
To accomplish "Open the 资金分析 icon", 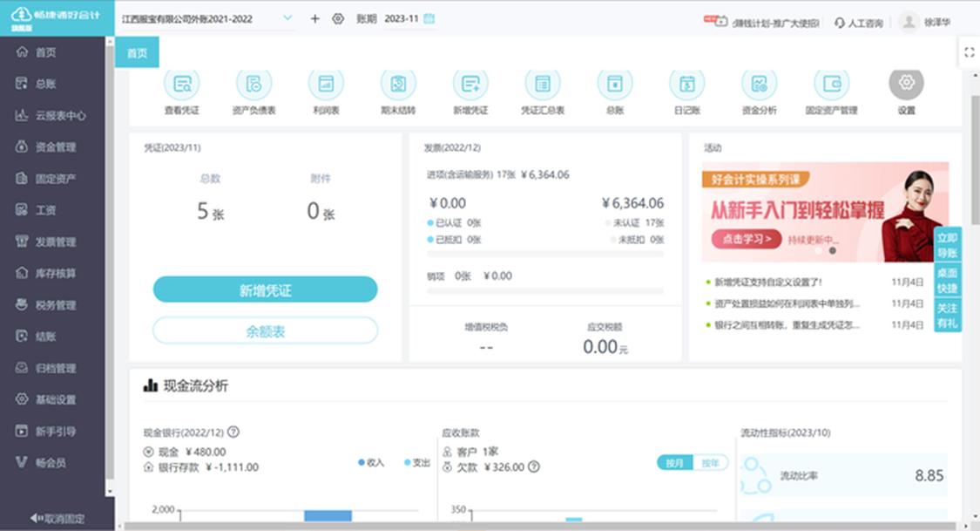I will click(x=760, y=85).
